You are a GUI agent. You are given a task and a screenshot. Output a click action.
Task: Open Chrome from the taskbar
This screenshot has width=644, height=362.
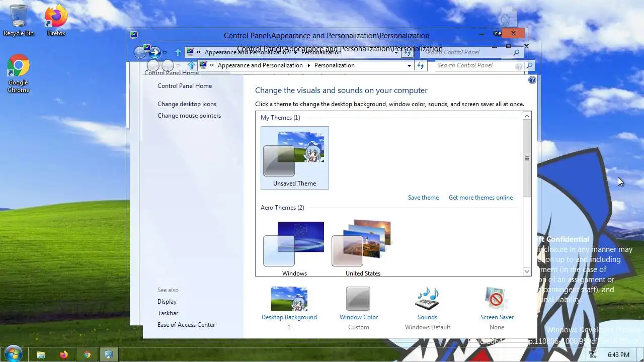[x=87, y=354]
